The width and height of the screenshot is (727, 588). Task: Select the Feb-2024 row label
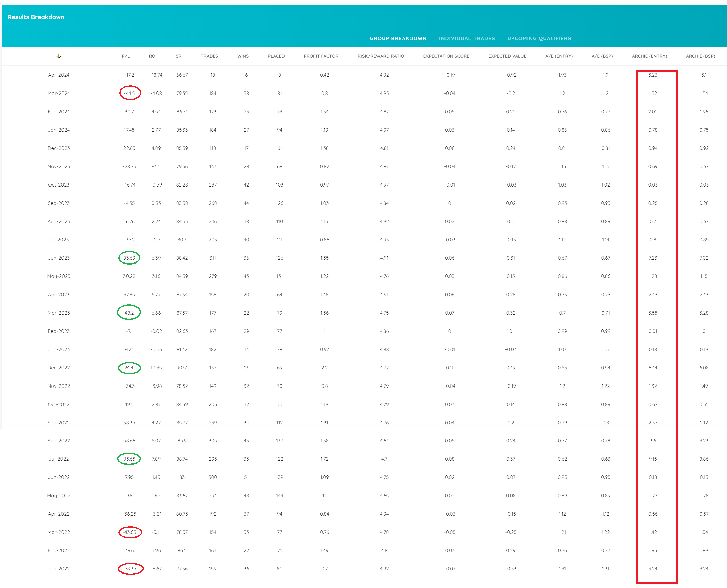point(59,112)
